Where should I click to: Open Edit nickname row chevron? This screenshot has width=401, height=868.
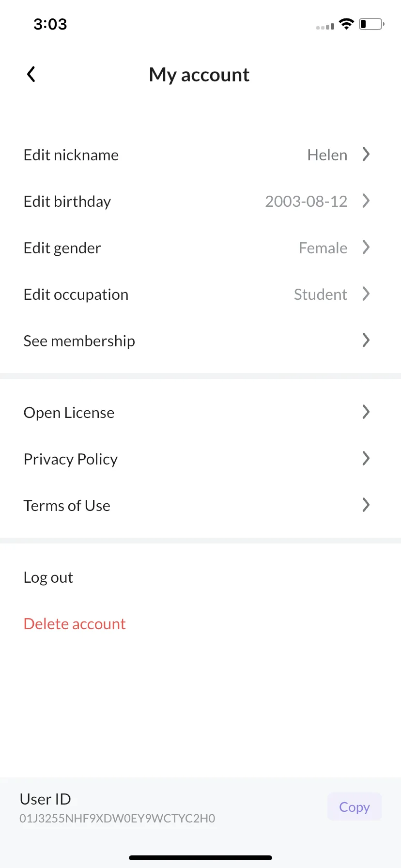coord(366,155)
